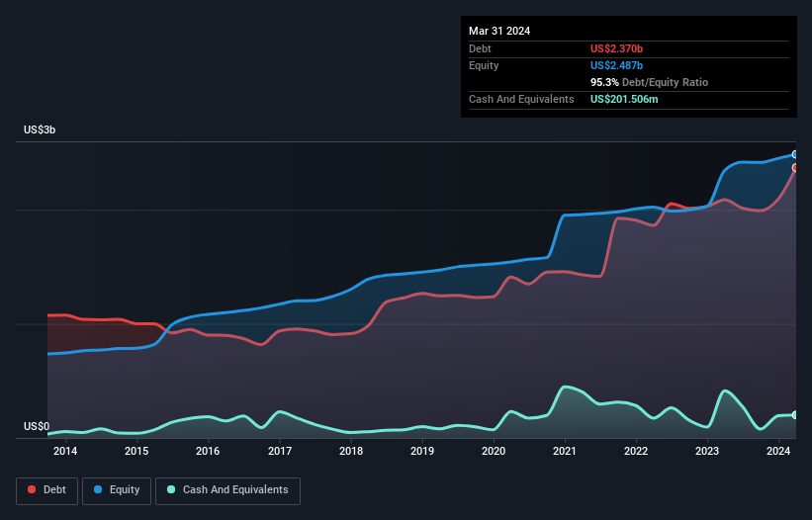The width and height of the screenshot is (812, 520).
Task: Click the Mar 31 2024 tooltip date
Action: click(499, 31)
